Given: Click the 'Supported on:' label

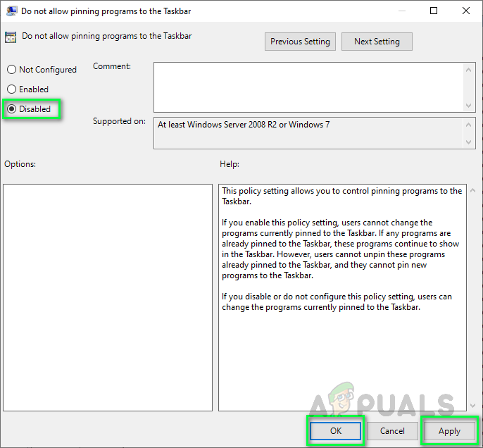Looking at the screenshot, I should point(119,121).
